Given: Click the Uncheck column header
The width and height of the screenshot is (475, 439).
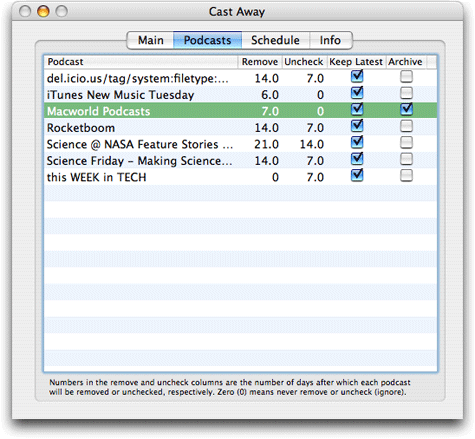Looking at the screenshot, I should tap(304, 62).
